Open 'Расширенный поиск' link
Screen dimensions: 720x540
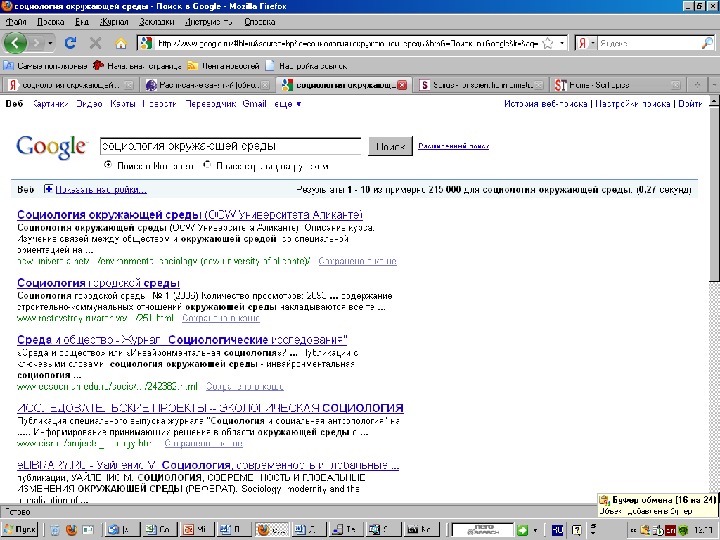(x=453, y=146)
